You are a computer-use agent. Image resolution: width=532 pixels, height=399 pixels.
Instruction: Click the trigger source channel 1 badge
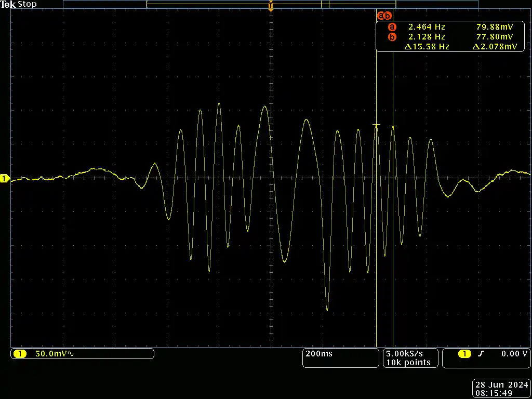tap(465, 354)
